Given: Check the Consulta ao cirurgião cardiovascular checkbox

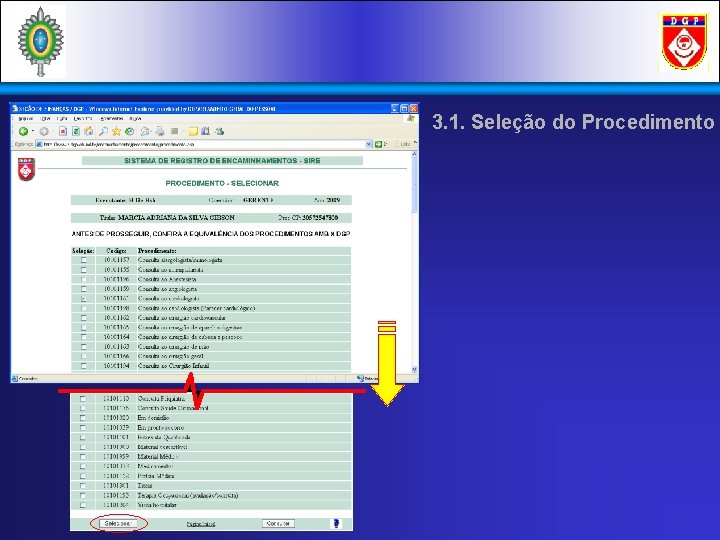Looking at the screenshot, I should 83,318.
